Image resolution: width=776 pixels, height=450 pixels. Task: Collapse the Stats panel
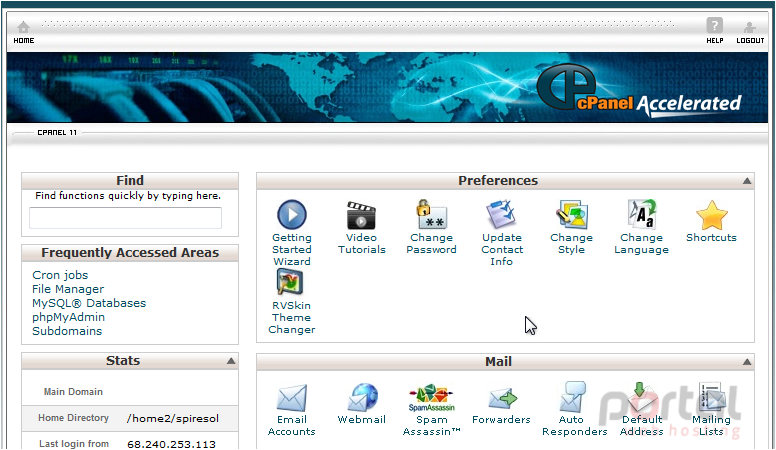(x=231, y=361)
